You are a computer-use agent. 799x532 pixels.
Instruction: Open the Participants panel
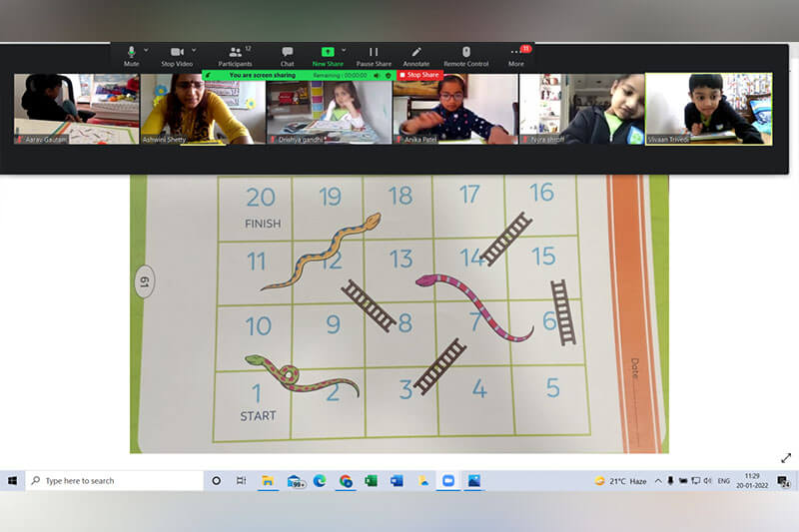[x=235, y=56]
